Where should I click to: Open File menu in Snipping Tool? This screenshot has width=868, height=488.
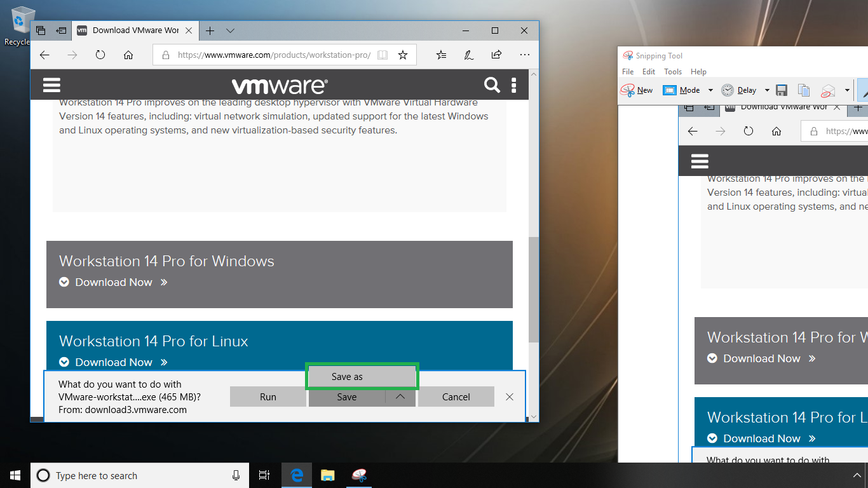tap(628, 72)
